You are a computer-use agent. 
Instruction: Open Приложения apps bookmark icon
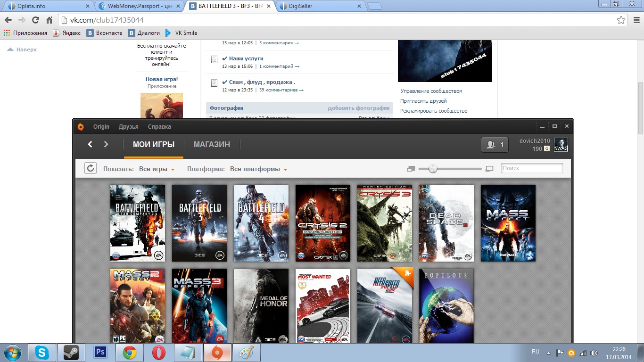pos(25,33)
